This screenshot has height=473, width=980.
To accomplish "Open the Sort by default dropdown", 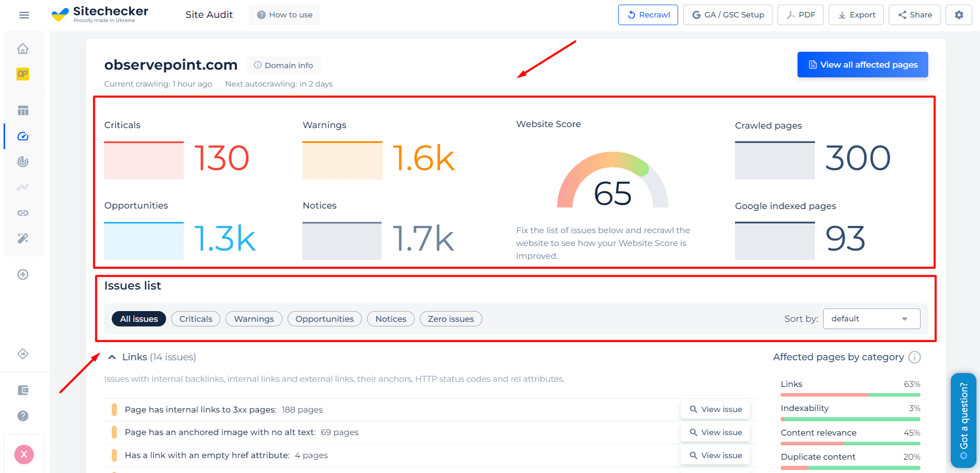I will click(871, 319).
